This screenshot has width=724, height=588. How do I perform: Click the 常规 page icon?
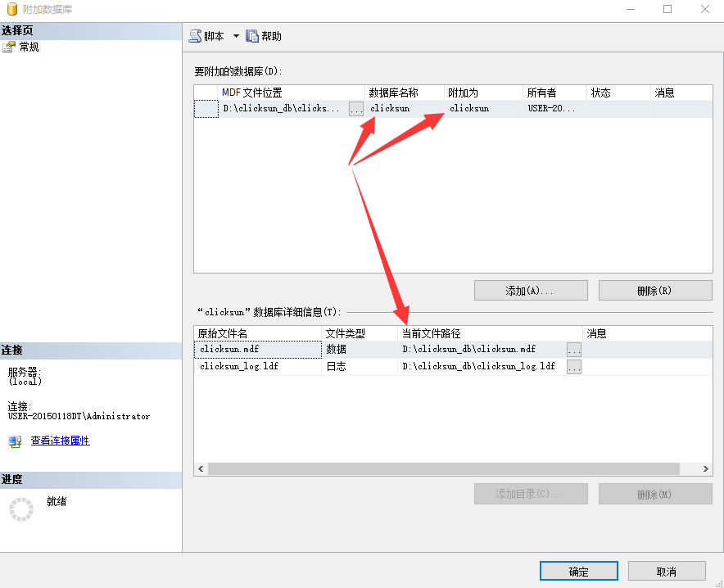(x=9, y=47)
